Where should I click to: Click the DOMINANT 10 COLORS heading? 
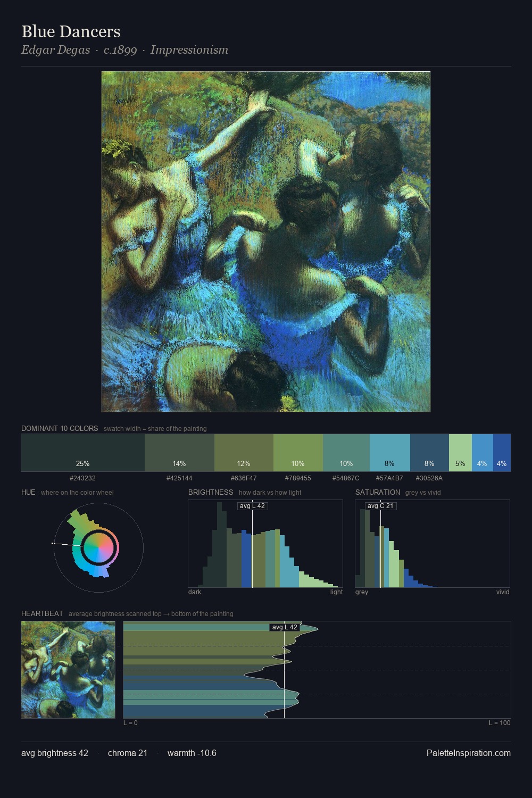60,428
